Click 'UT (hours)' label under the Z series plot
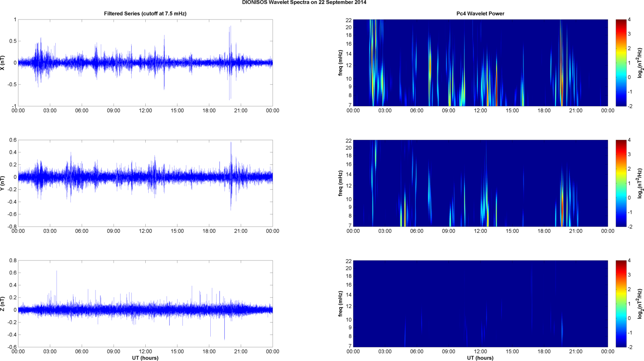Viewport: 644px width, 361px height. click(145, 358)
